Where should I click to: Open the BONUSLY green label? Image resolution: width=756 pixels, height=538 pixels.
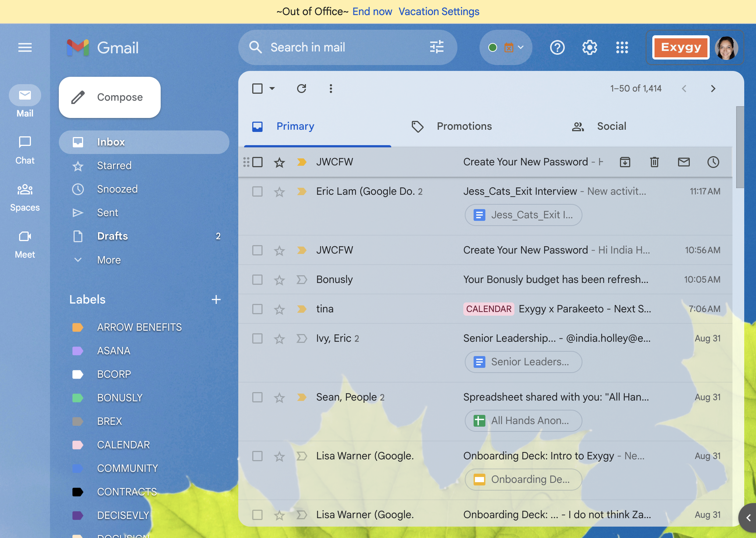click(x=120, y=398)
